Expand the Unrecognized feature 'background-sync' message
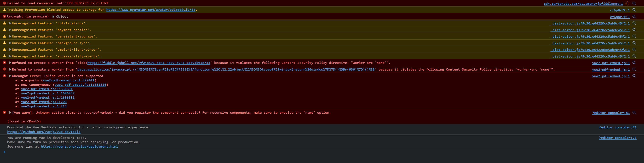This screenshot has height=163, width=644. point(10,43)
